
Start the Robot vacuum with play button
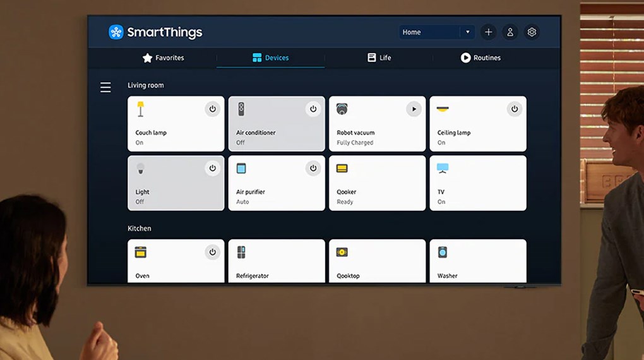[414, 109]
